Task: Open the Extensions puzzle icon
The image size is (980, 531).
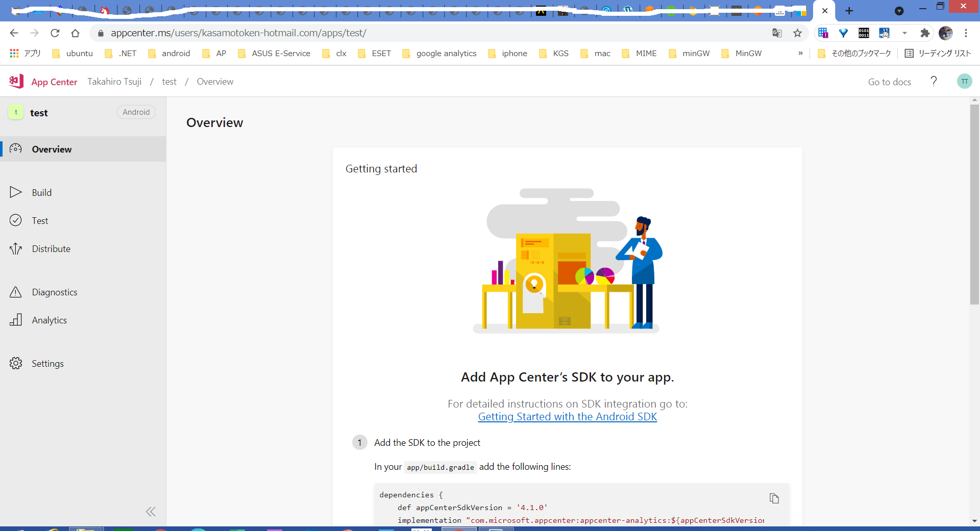Action: (924, 33)
